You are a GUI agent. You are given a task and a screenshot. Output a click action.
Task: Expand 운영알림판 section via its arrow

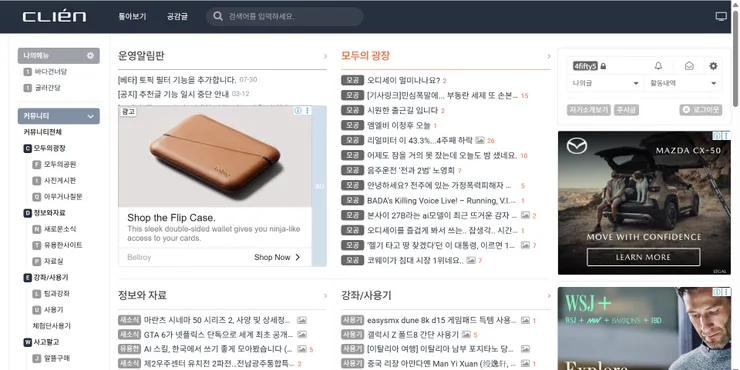pyautogui.click(x=325, y=57)
